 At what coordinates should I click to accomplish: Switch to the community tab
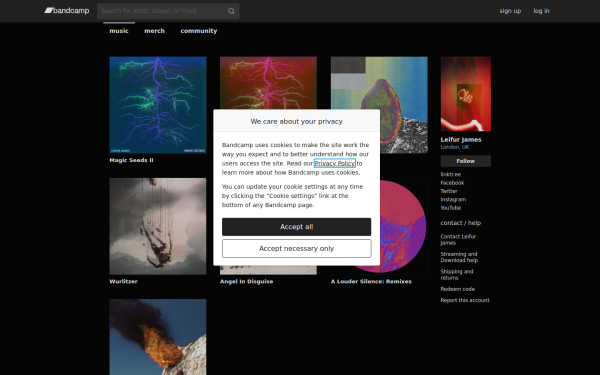pos(199,31)
